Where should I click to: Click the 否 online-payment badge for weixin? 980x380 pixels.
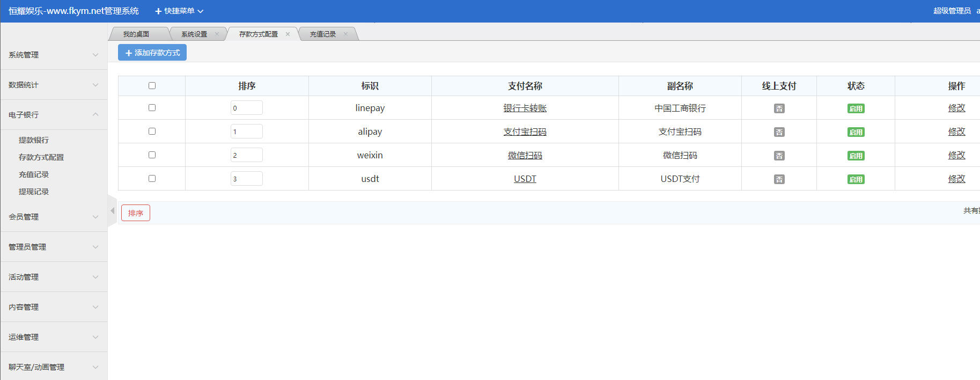click(779, 156)
